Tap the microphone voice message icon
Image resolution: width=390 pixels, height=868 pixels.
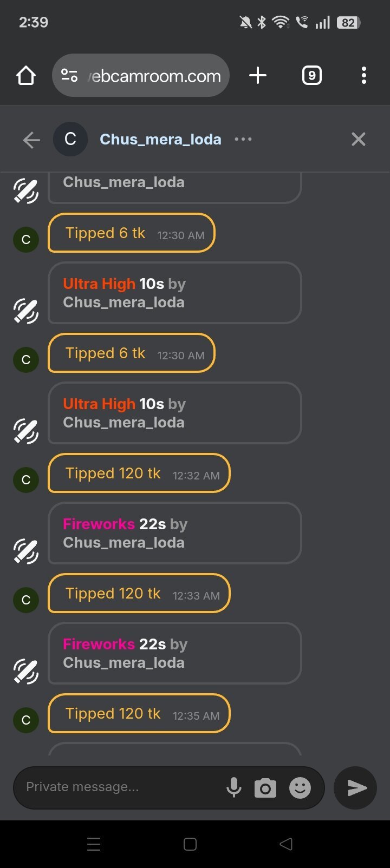(x=234, y=787)
